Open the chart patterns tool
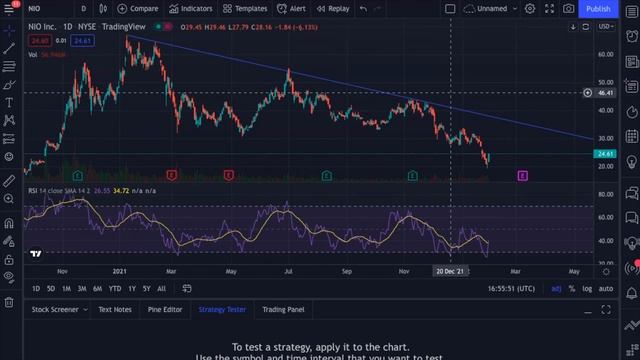640x360 pixels. [x=9, y=120]
